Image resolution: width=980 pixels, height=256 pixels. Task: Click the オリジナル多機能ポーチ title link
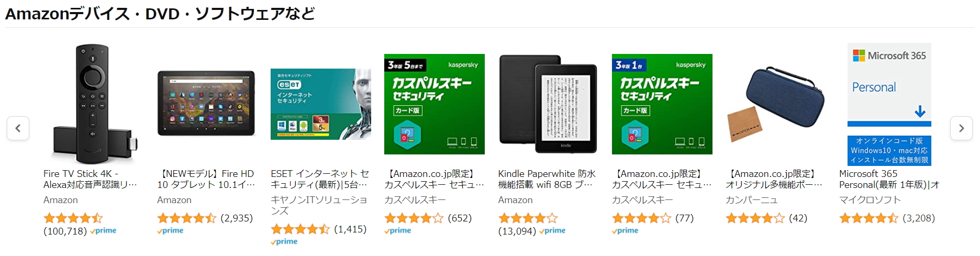773,179
